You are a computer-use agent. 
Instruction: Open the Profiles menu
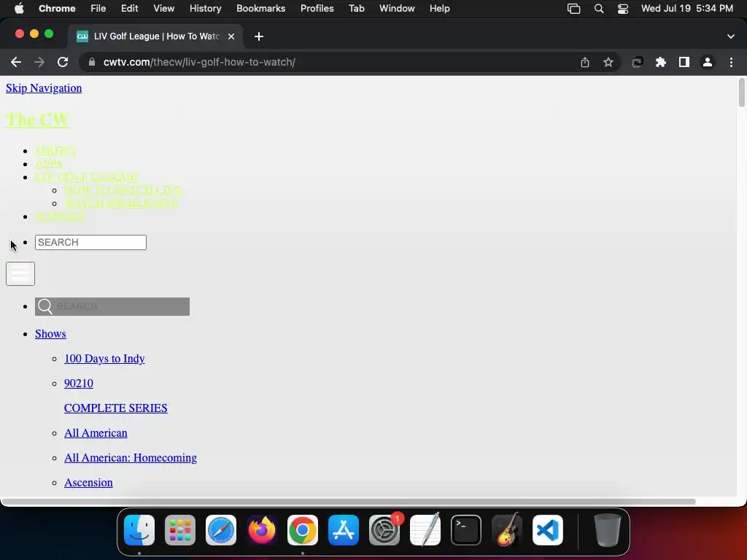[317, 8]
